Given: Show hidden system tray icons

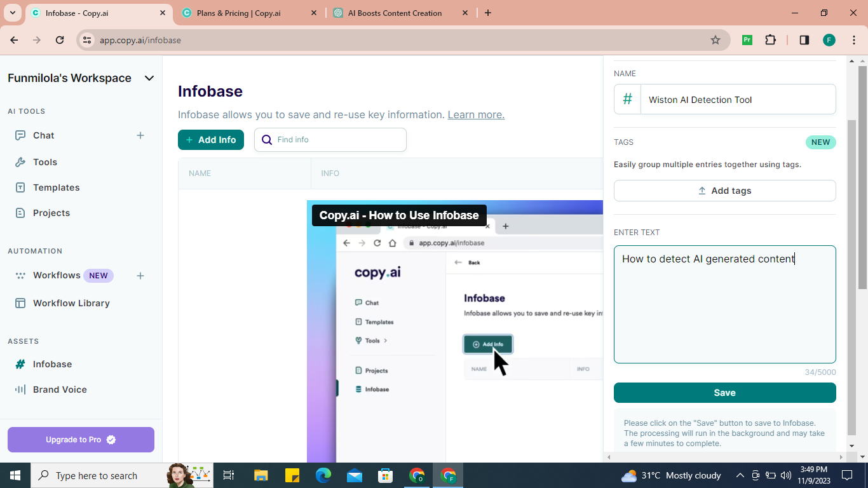Looking at the screenshot, I should (x=740, y=475).
